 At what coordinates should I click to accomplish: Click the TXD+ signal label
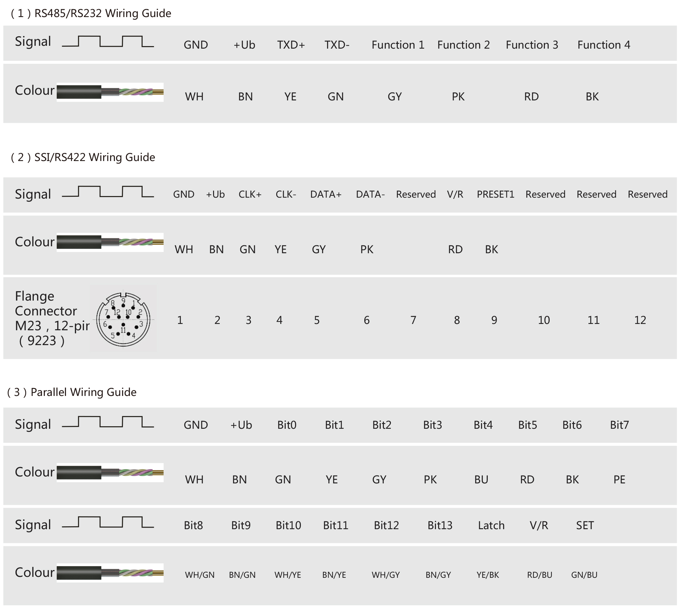pyautogui.click(x=291, y=45)
